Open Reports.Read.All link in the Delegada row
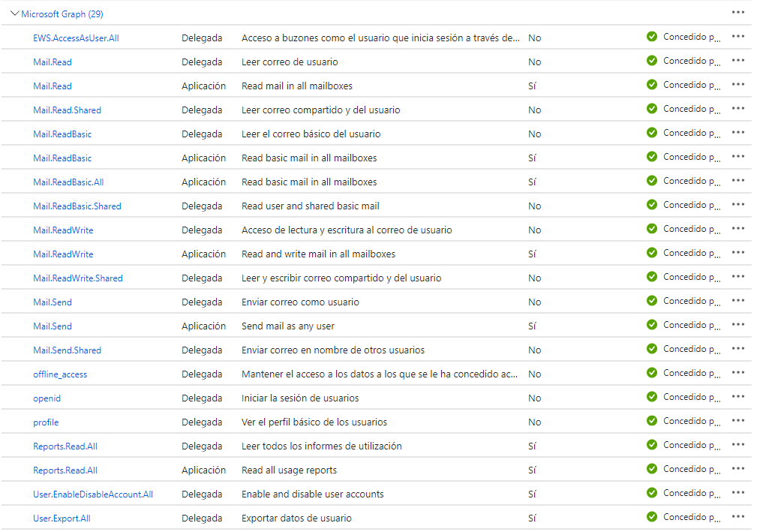763x532 pixels. 65,446
